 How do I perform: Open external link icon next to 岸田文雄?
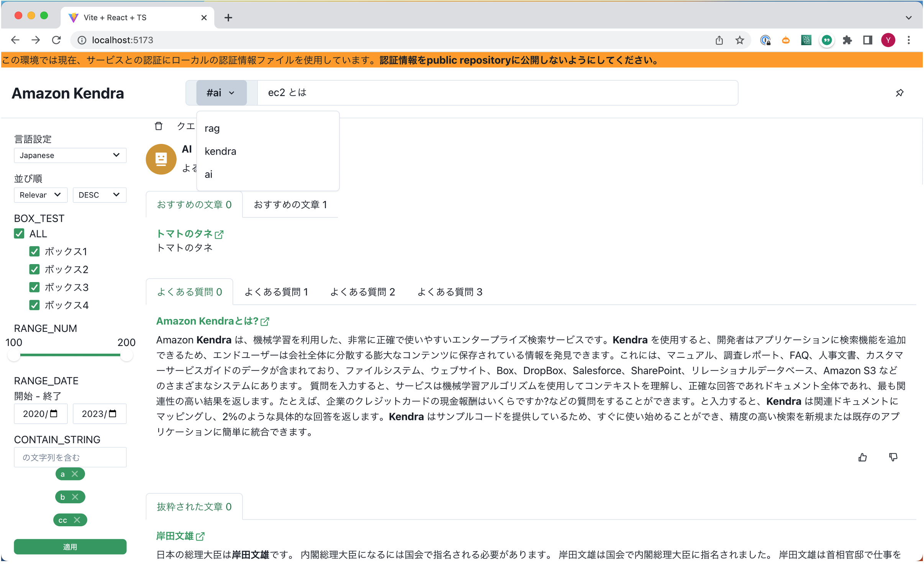[200, 537]
